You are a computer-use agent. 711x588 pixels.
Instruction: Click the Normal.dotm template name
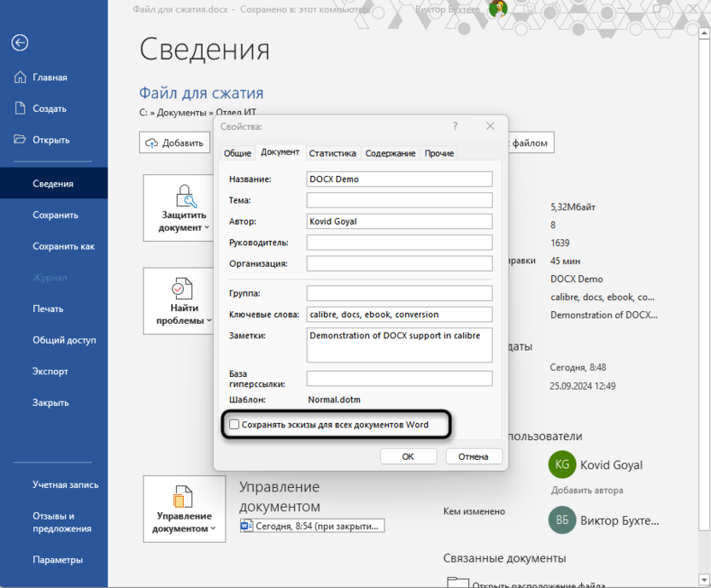(x=334, y=399)
